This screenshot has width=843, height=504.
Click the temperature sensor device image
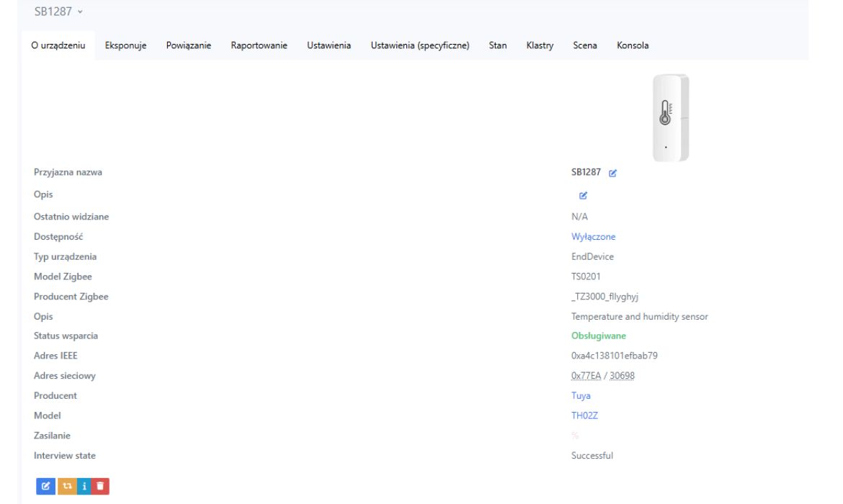tap(670, 118)
